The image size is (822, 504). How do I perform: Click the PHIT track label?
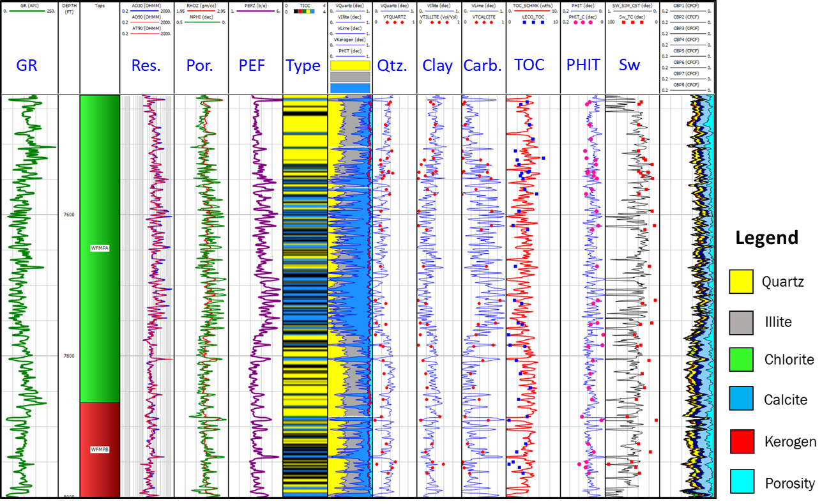point(583,65)
